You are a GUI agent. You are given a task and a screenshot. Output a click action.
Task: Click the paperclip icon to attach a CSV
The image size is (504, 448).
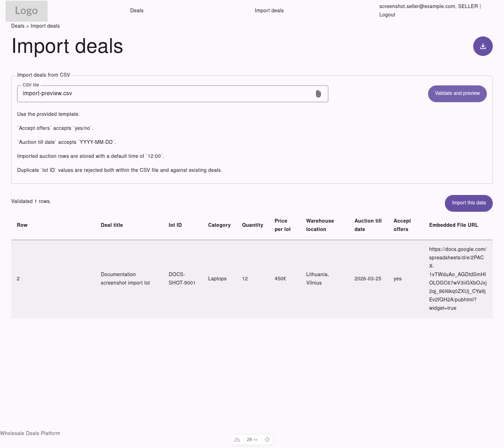318,93
